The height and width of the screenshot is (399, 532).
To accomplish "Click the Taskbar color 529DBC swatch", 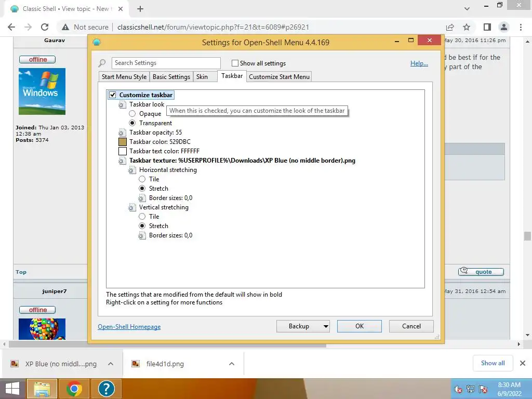I will pyautogui.click(x=123, y=142).
